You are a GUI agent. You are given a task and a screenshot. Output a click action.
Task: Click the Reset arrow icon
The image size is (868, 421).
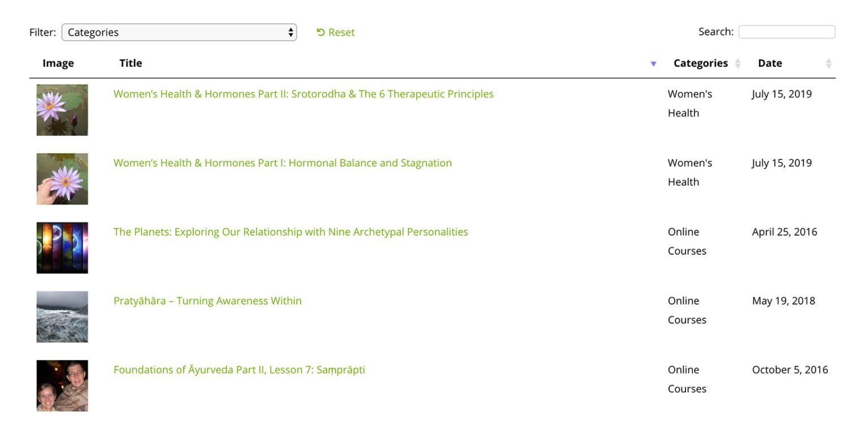pyautogui.click(x=320, y=32)
